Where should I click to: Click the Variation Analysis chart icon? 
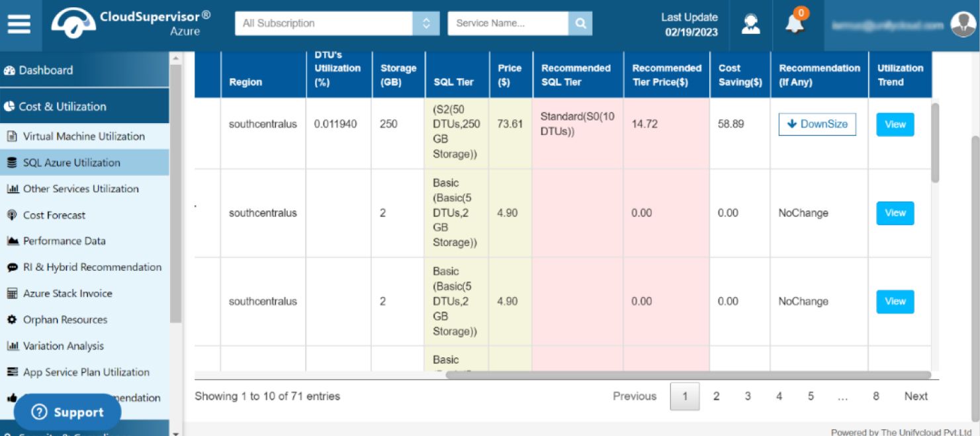pyautogui.click(x=12, y=346)
